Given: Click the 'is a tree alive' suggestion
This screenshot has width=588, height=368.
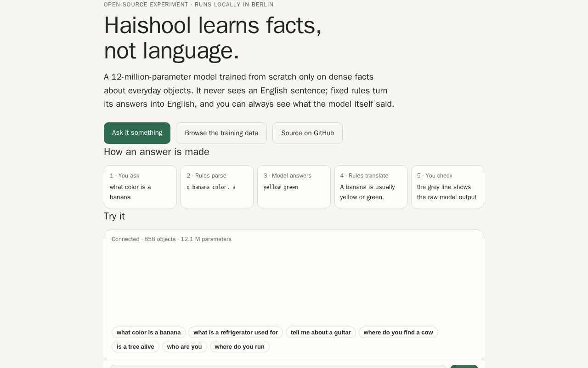Looking at the screenshot, I should click(x=136, y=347).
